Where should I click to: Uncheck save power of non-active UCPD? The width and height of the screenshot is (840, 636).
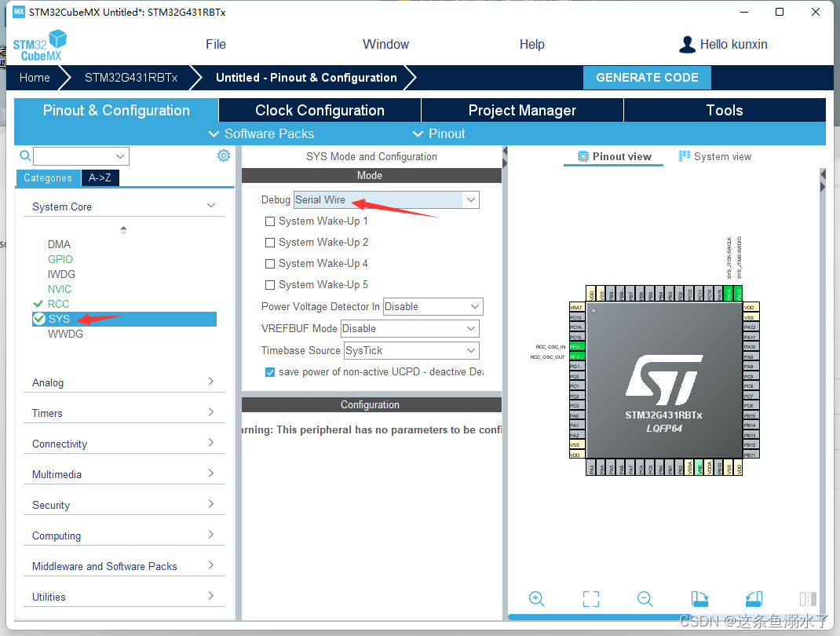click(269, 371)
